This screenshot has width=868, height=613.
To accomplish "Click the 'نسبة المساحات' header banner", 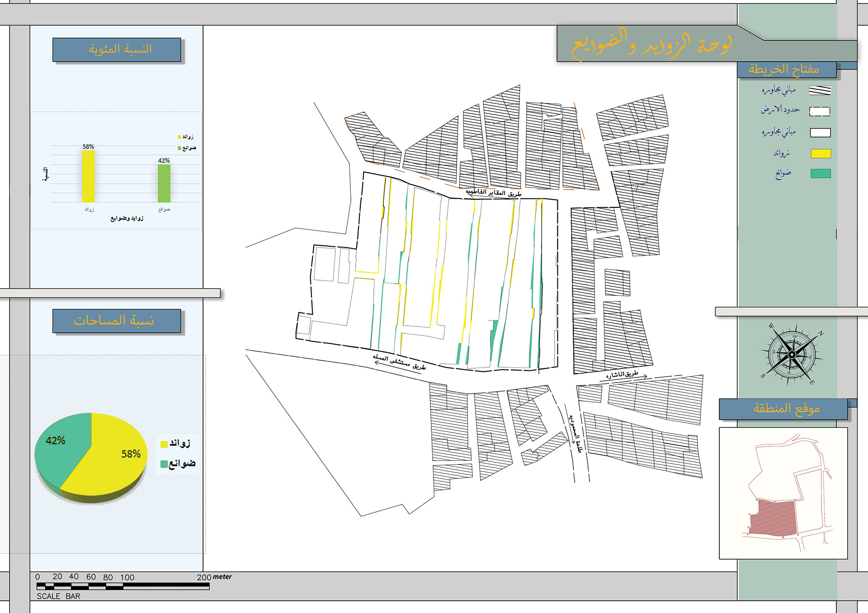I will click(x=117, y=321).
